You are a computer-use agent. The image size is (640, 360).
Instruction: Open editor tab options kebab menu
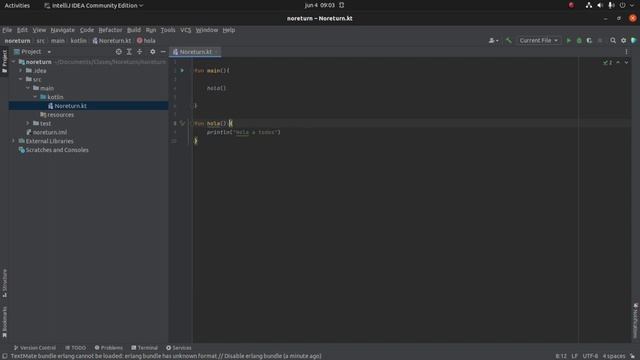tap(626, 52)
